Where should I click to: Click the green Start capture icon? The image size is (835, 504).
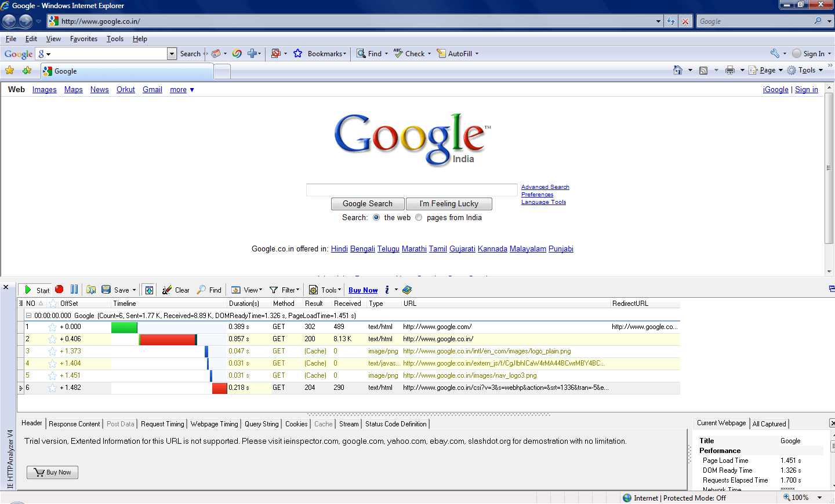(x=28, y=290)
